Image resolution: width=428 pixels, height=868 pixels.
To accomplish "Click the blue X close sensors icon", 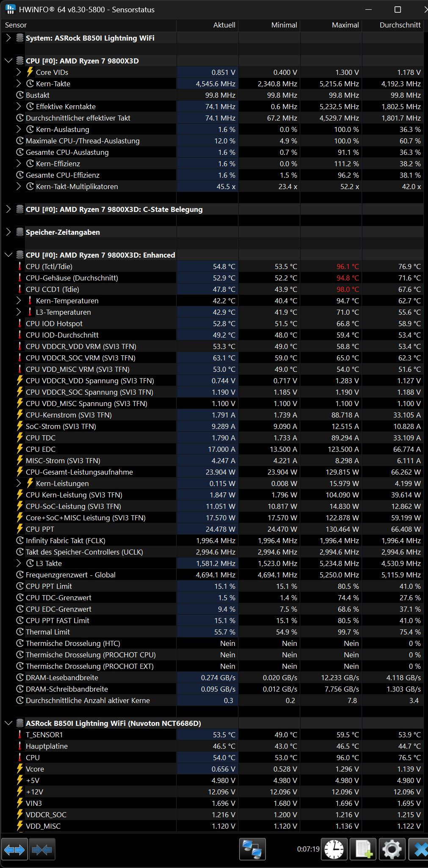I will 420,849.
